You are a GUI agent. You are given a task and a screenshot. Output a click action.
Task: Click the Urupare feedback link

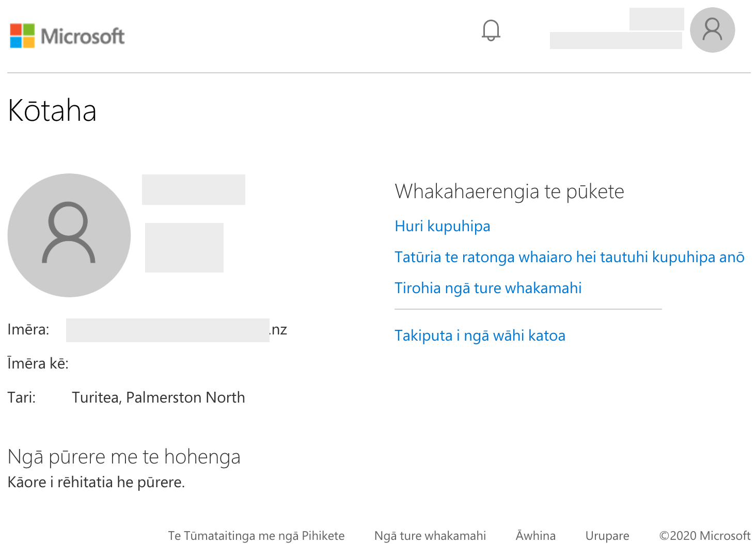click(607, 536)
